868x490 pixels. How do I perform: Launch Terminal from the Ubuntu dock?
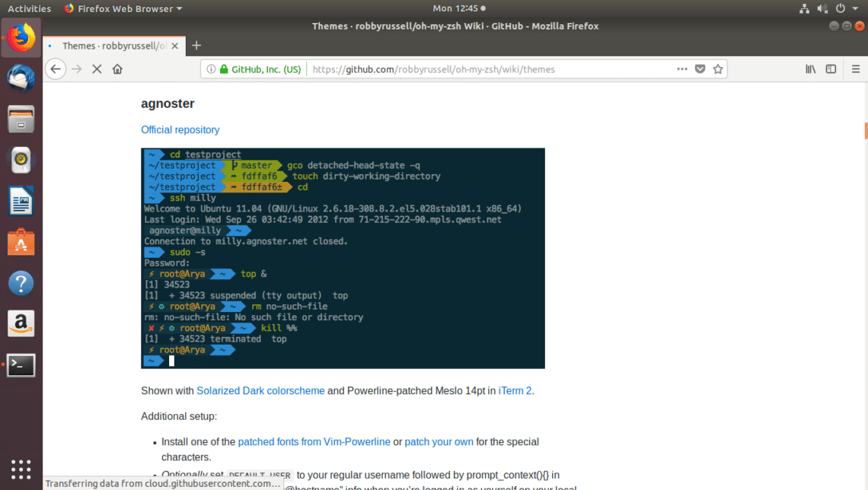click(x=21, y=365)
